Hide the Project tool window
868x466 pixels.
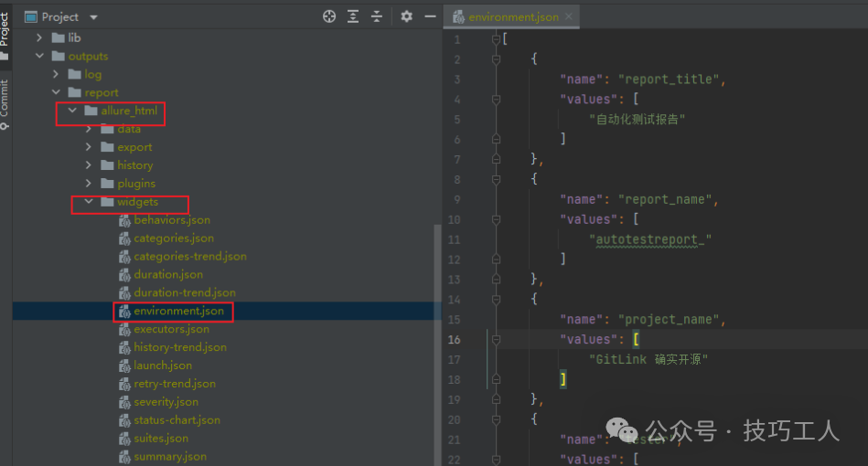coord(430,16)
